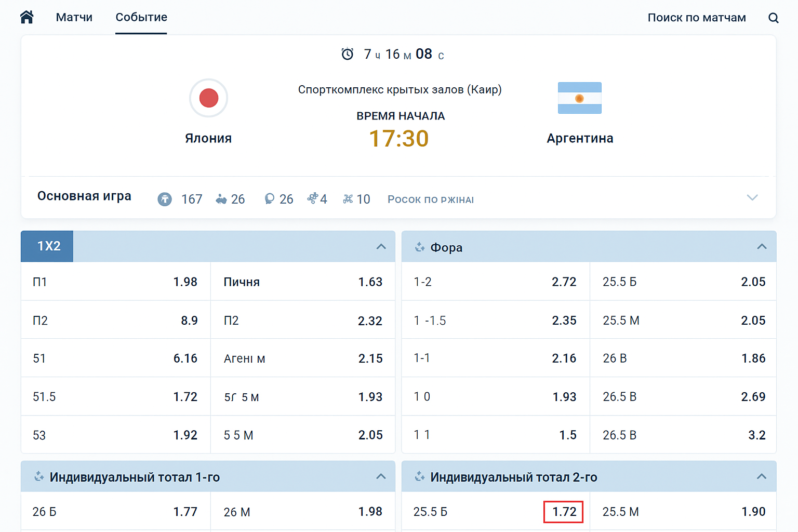Screen dimensions: 798x532
Task: Collapse the Фора section chevron
Action: 762,246
